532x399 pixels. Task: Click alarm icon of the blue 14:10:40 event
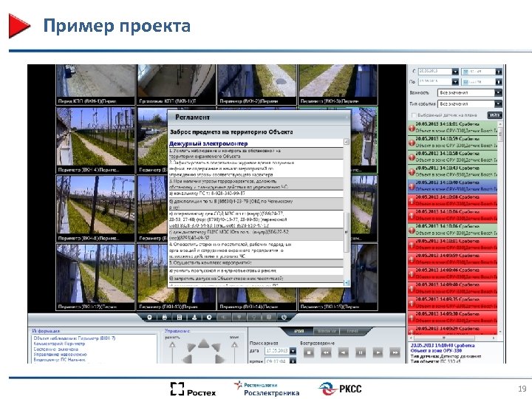(x=412, y=187)
